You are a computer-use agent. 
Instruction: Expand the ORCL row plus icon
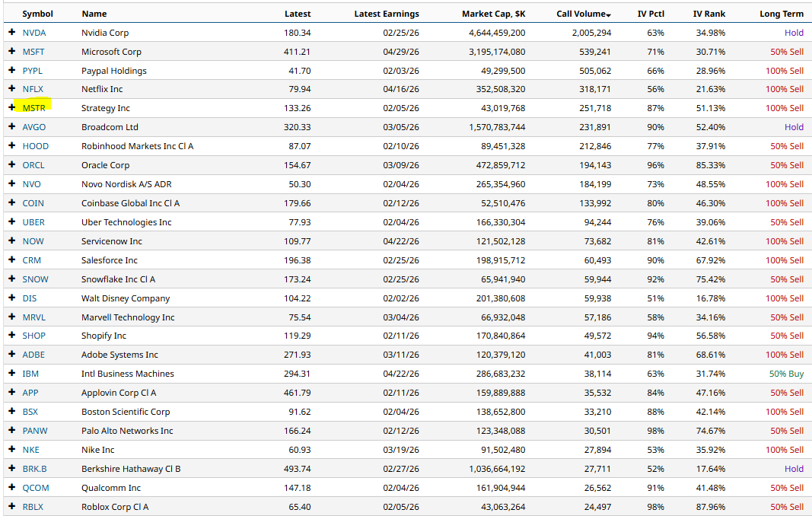tap(12, 164)
